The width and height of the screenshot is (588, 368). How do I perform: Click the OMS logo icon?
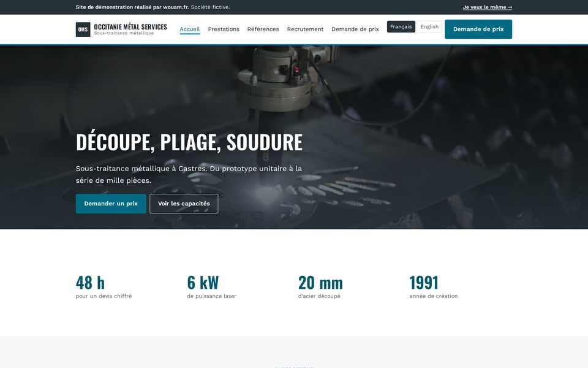pos(83,29)
